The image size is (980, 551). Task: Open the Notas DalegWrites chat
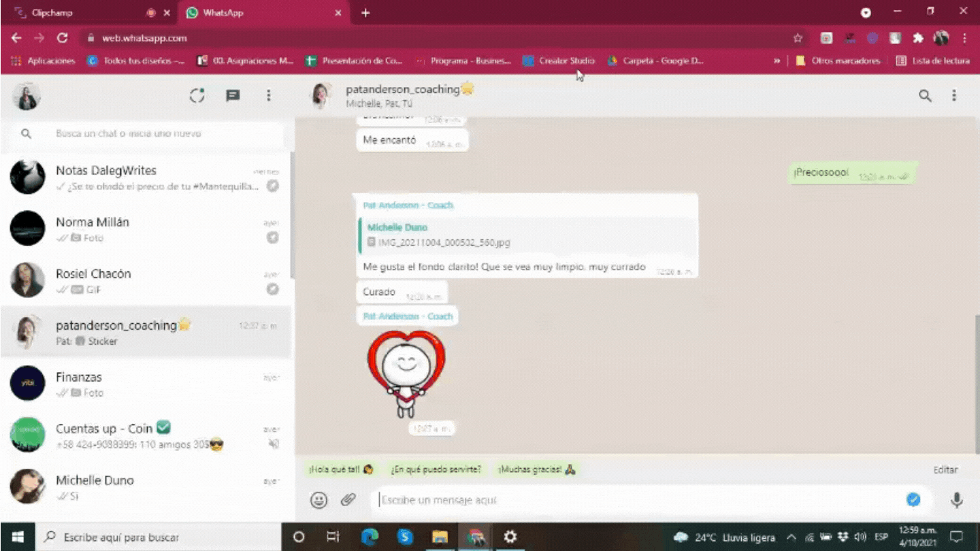click(x=146, y=178)
